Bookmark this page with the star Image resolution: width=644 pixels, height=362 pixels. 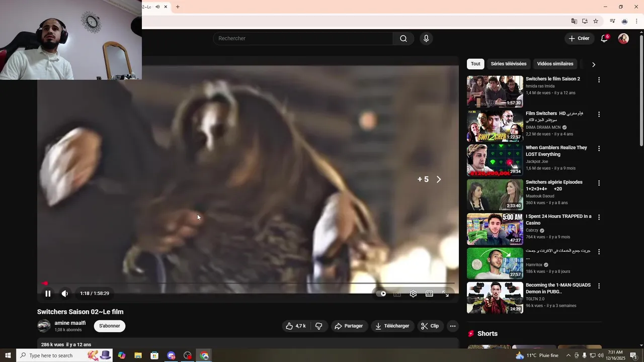(596, 21)
